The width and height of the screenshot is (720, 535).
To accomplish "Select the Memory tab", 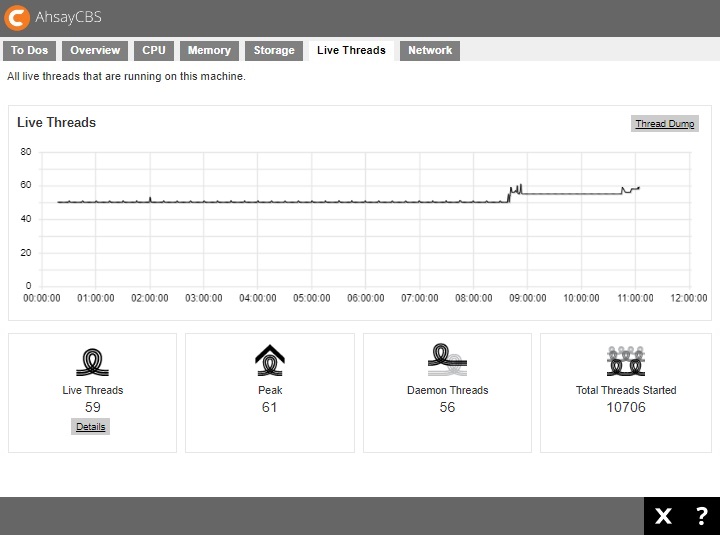I will click(209, 50).
